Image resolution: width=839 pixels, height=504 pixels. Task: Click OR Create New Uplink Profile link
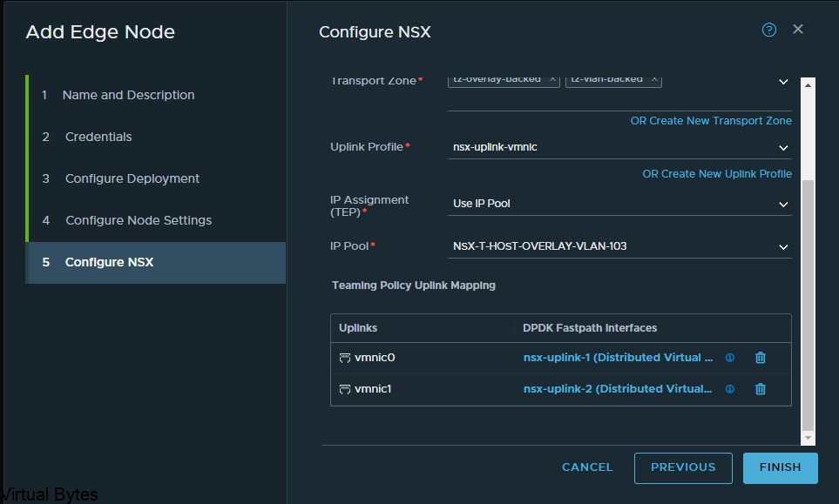point(717,174)
